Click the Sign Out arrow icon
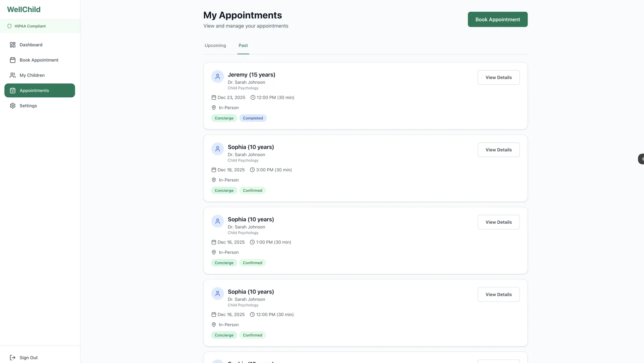 [13, 358]
